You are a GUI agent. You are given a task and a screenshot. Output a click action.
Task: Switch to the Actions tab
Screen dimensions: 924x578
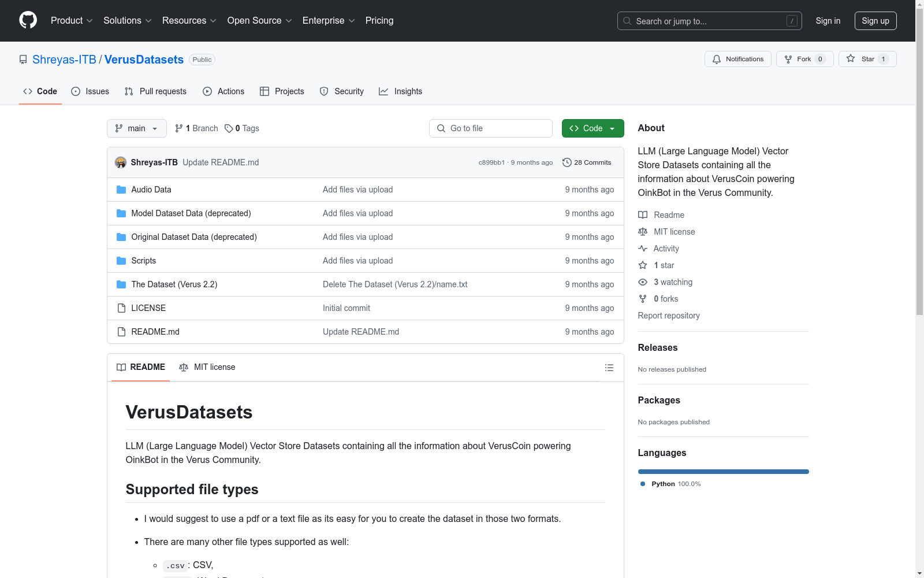pos(223,91)
